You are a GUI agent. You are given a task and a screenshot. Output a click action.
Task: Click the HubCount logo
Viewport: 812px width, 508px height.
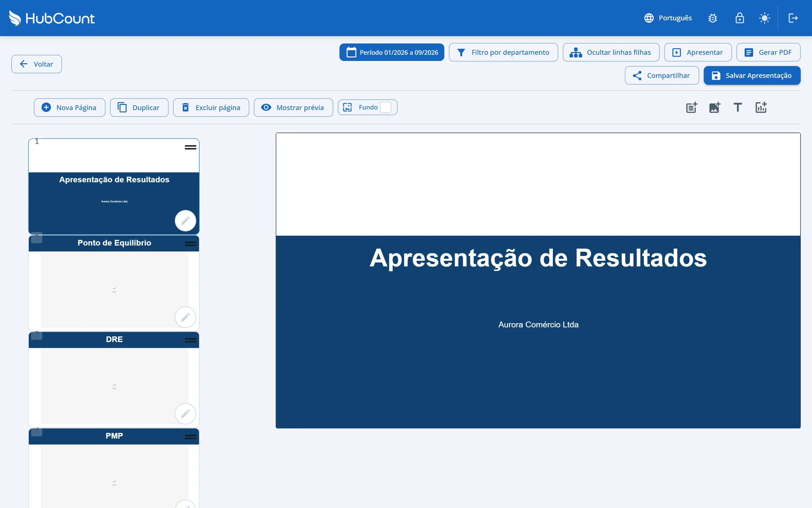pos(51,18)
